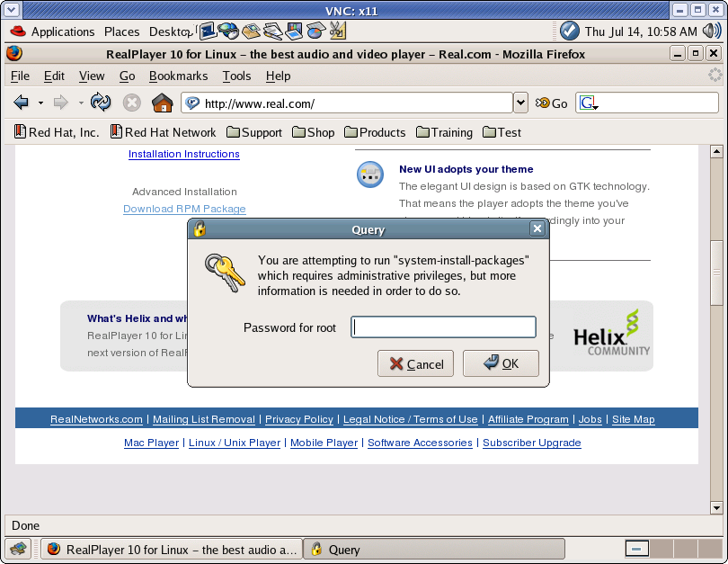Click the Firefox Back arrow button
The image size is (728, 564).
pyautogui.click(x=22, y=103)
